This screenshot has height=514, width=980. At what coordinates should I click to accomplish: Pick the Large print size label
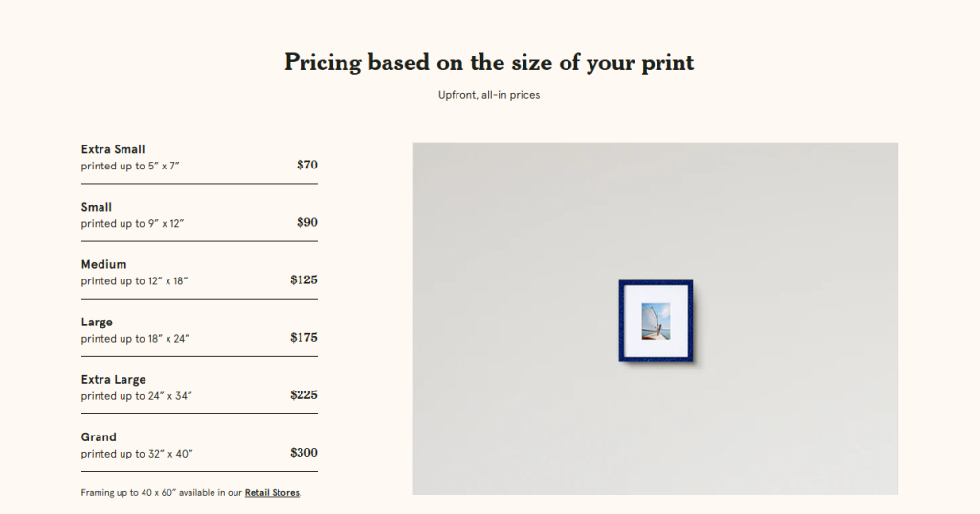tap(97, 322)
